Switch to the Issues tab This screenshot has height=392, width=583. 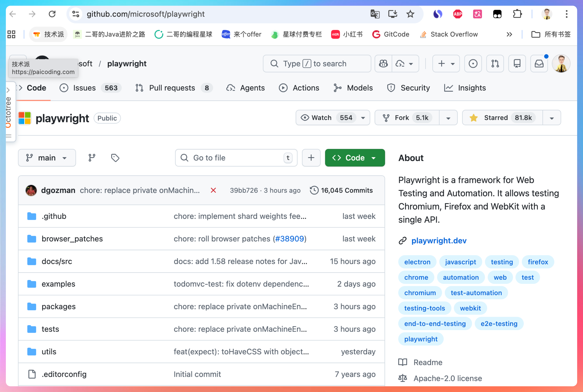tap(84, 88)
